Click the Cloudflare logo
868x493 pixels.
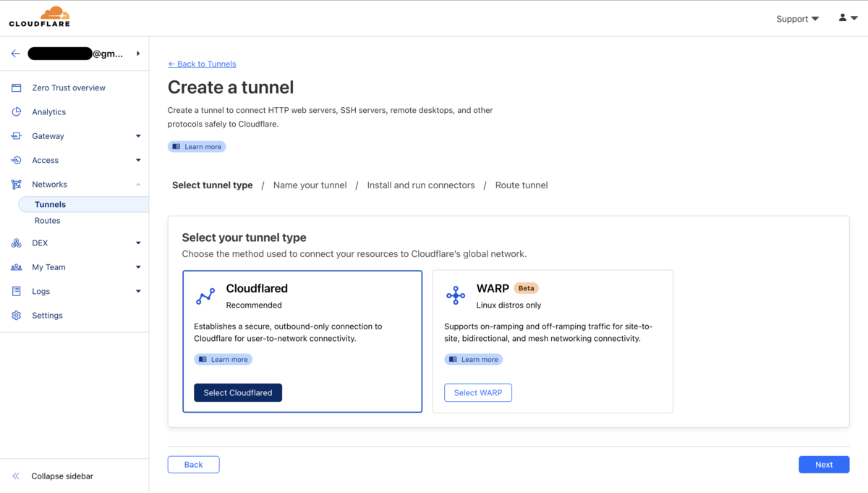click(x=40, y=17)
